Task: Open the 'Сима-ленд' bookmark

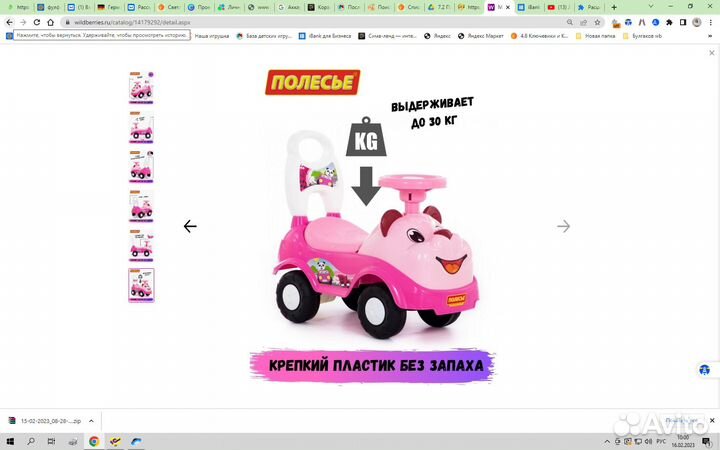Action: coord(388,36)
